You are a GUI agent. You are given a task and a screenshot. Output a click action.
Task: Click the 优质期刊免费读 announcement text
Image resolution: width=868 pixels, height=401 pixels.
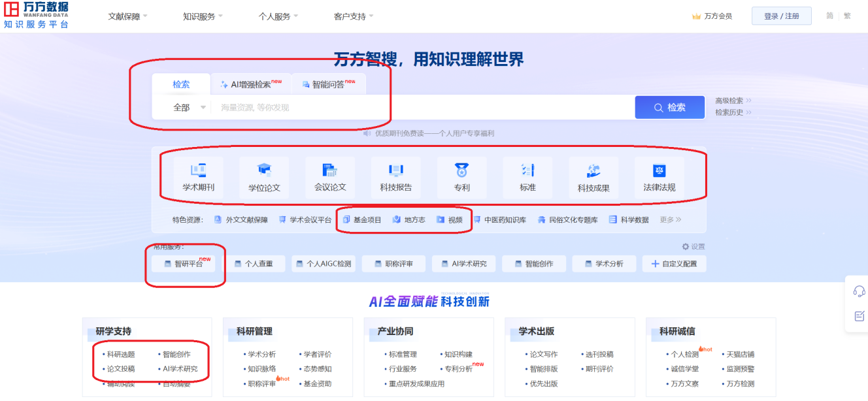coord(435,133)
